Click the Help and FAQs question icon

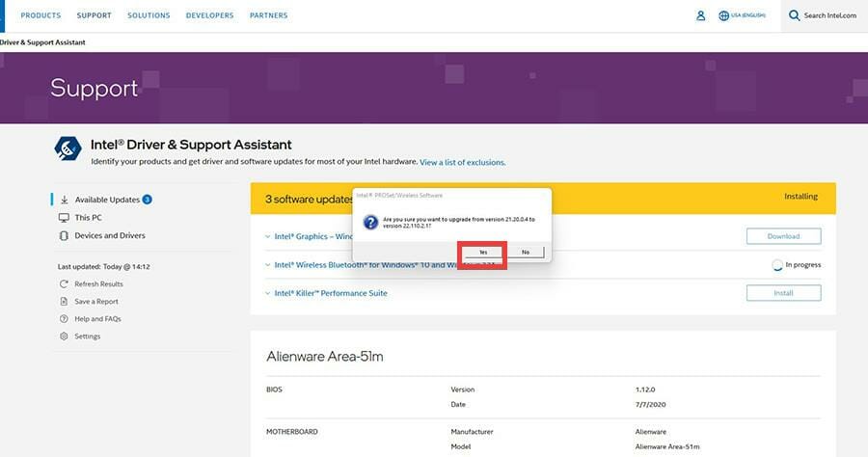(64, 319)
